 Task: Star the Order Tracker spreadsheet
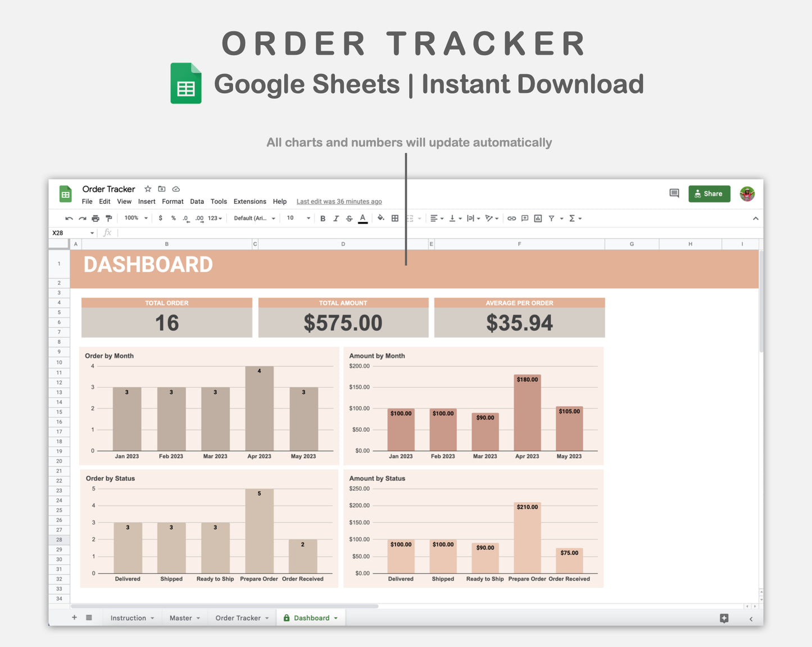pos(147,189)
